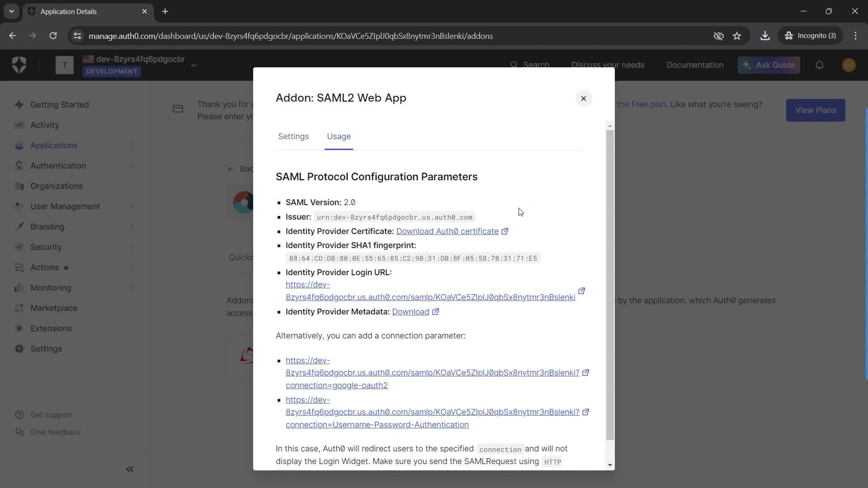The height and width of the screenshot is (488, 868).
Task: Click Discuss your needs link
Action: coord(608,65)
